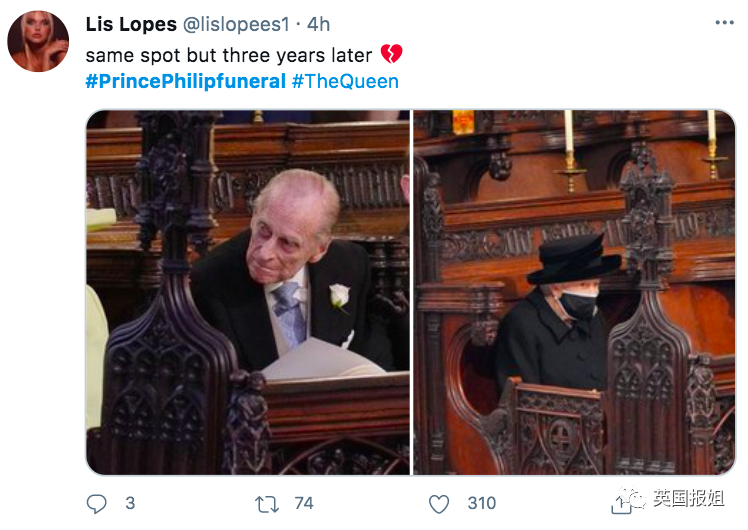Screen dimensions: 748x530
Task: Click the reply speech bubble icon
Action: 96,503
